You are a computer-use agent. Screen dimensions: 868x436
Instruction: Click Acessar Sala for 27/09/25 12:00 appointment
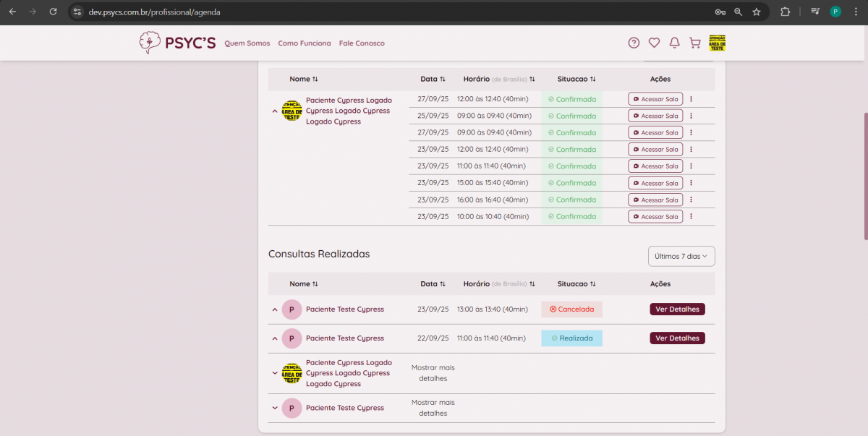pos(655,99)
